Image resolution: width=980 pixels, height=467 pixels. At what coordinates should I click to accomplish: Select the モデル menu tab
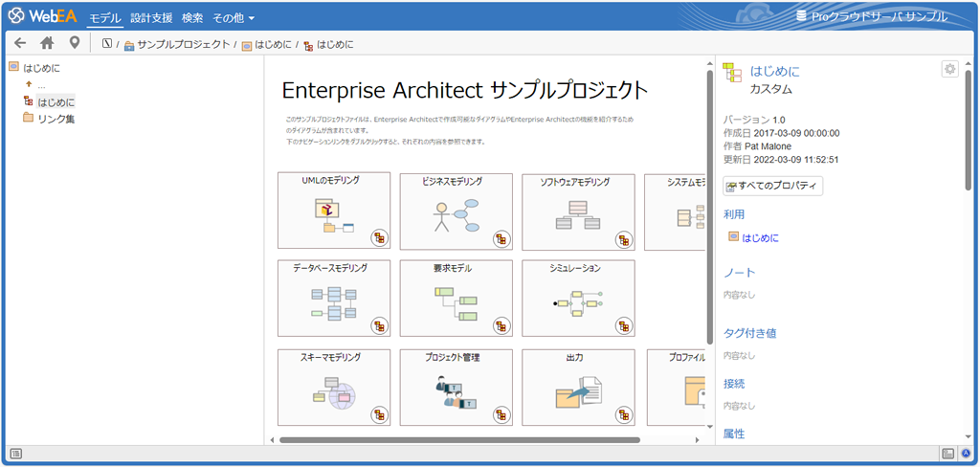tap(105, 18)
